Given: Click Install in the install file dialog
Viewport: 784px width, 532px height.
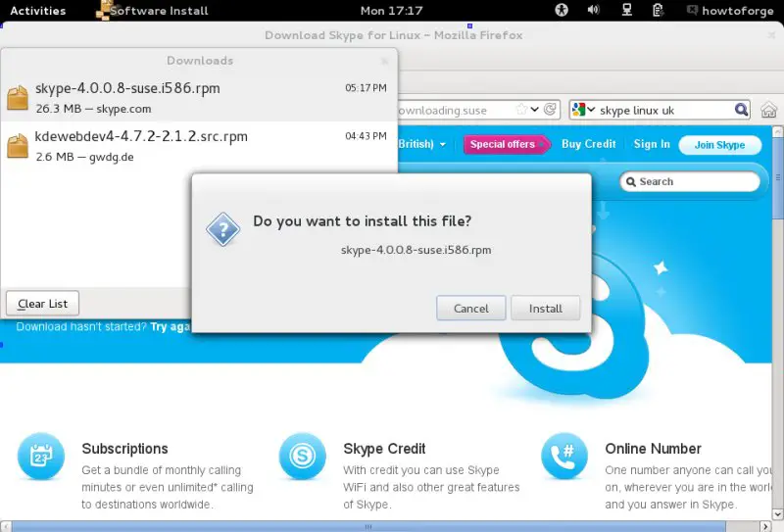Looking at the screenshot, I should click(546, 308).
